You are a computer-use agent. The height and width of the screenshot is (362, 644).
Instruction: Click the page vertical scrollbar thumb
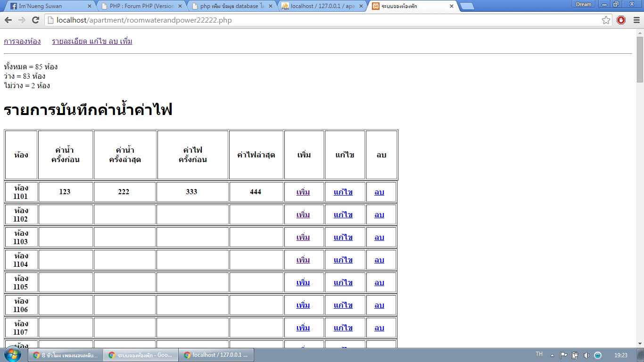[x=640, y=59]
